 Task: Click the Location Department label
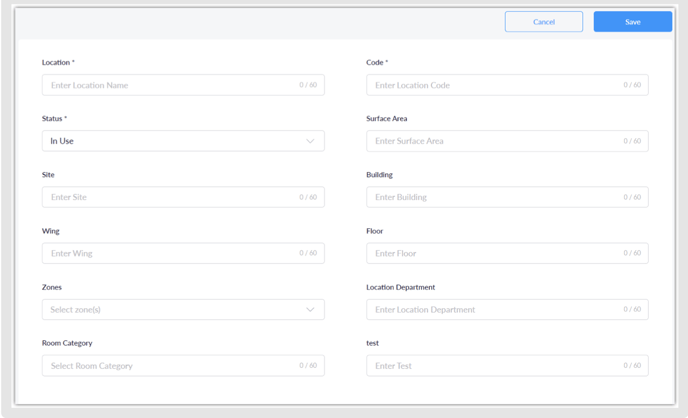coord(401,287)
